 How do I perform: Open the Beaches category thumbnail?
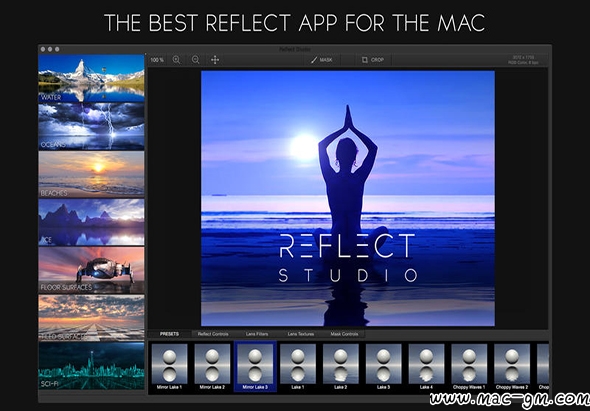point(91,175)
